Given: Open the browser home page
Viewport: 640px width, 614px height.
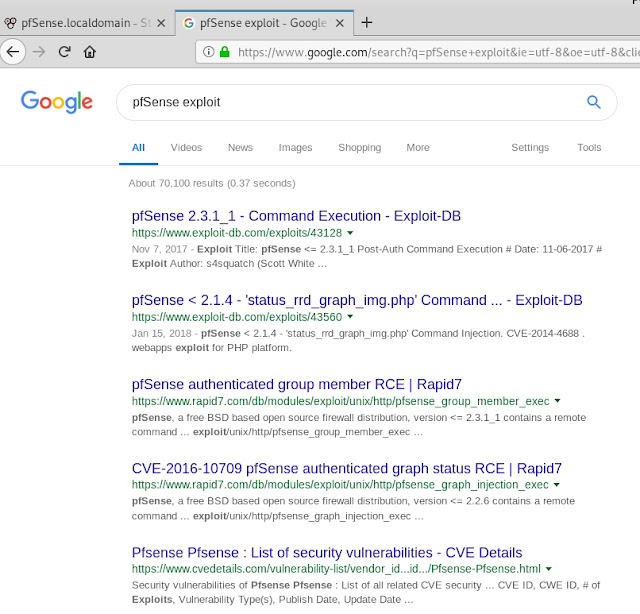Looking at the screenshot, I should (90, 52).
